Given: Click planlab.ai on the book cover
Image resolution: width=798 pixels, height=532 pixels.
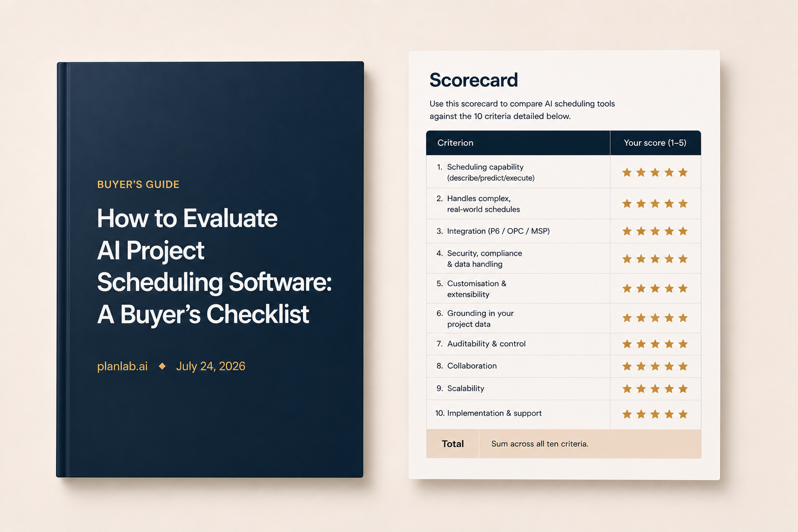Looking at the screenshot, I should click(122, 366).
